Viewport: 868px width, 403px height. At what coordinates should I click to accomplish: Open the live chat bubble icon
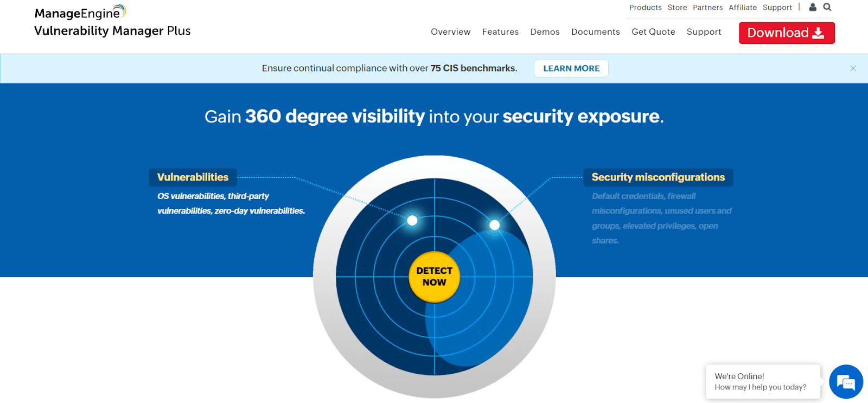[x=846, y=382]
